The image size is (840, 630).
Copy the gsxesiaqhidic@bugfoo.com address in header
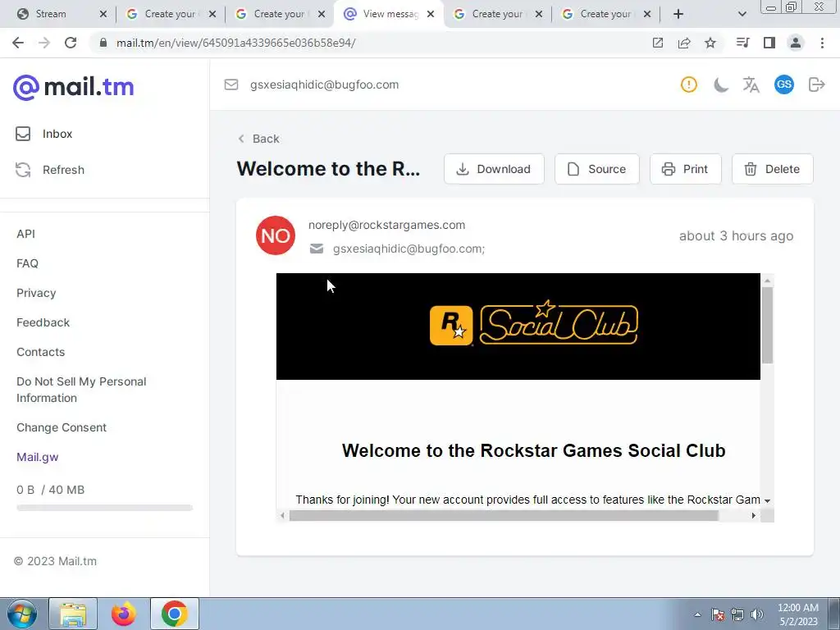tap(324, 84)
